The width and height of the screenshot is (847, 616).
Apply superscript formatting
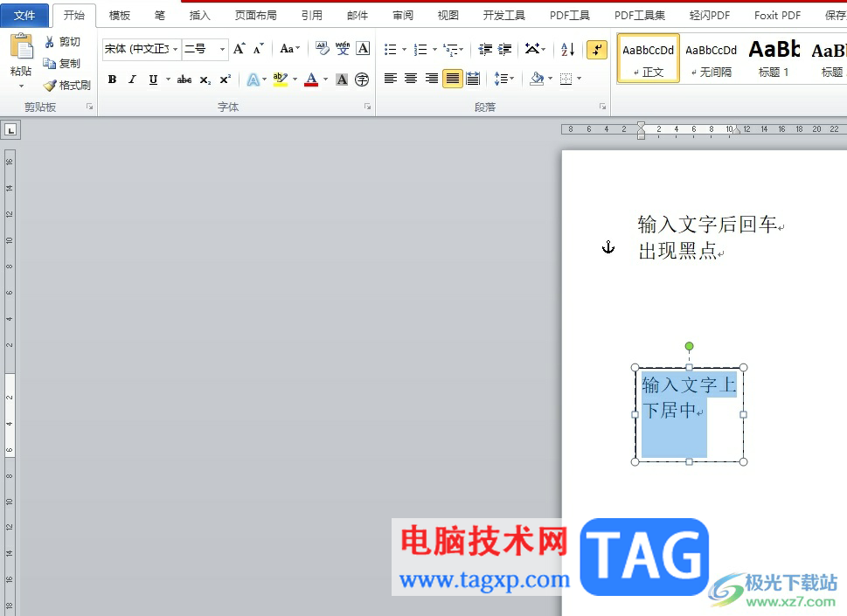226,80
